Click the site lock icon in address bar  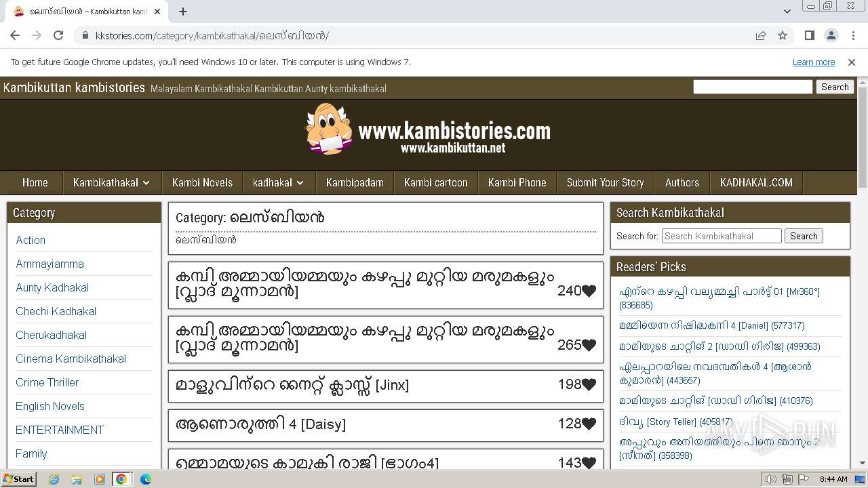(85, 36)
